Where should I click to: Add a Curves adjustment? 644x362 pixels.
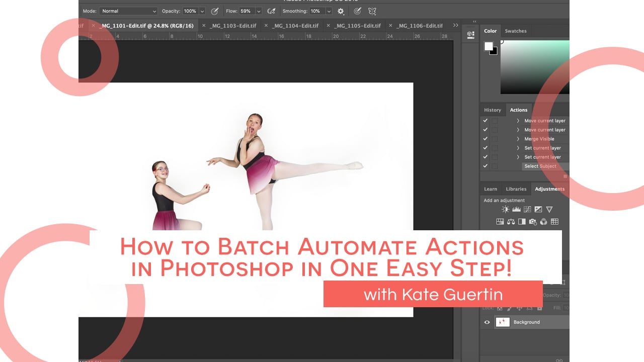tap(527, 210)
